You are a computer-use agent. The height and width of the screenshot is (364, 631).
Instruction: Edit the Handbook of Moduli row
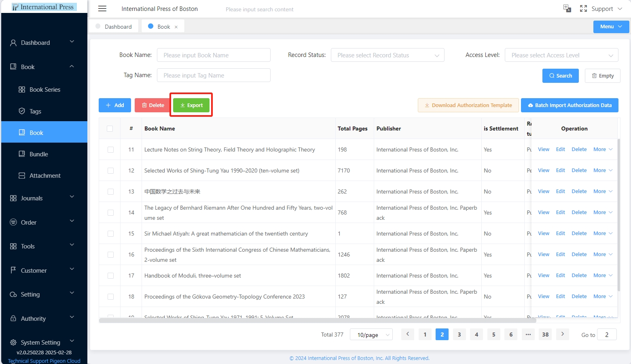[x=560, y=276]
